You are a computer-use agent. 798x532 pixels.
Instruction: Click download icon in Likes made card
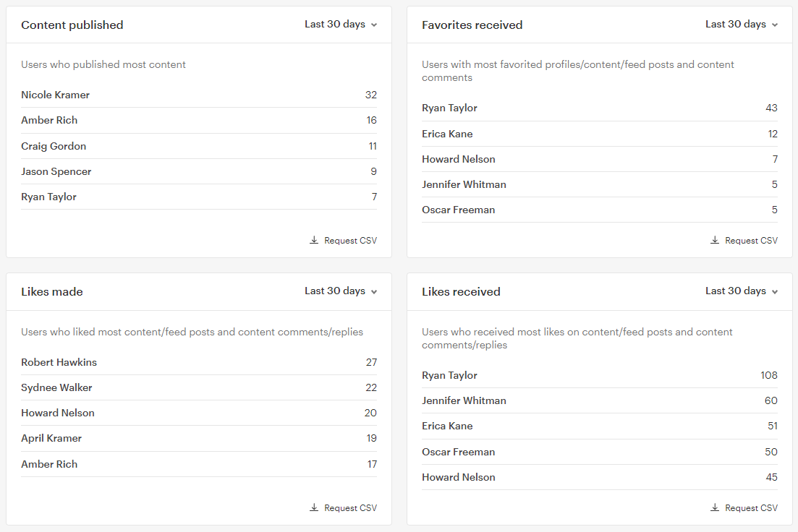(314, 507)
